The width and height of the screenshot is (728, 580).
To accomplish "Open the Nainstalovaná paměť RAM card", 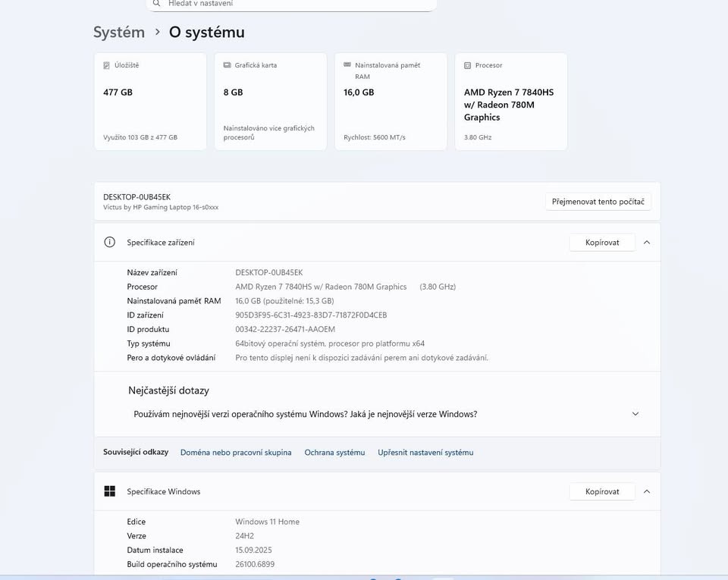I will point(391,102).
